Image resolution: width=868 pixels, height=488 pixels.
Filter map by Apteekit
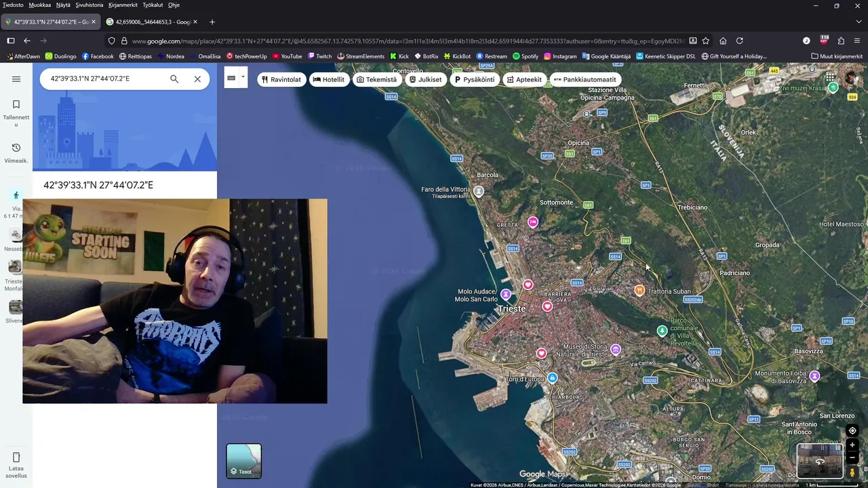[x=524, y=79]
